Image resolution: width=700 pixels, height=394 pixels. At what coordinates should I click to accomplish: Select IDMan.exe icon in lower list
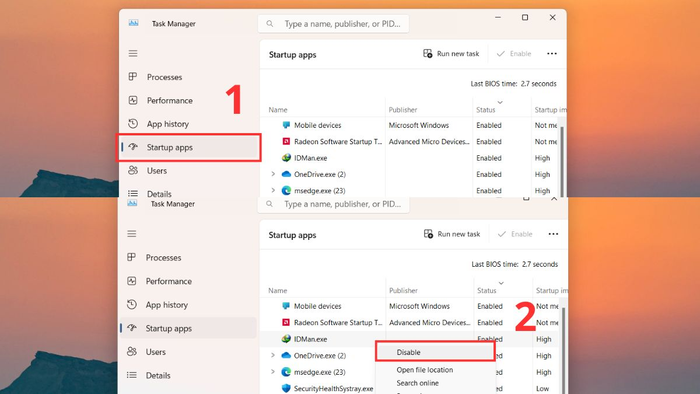(286, 339)
